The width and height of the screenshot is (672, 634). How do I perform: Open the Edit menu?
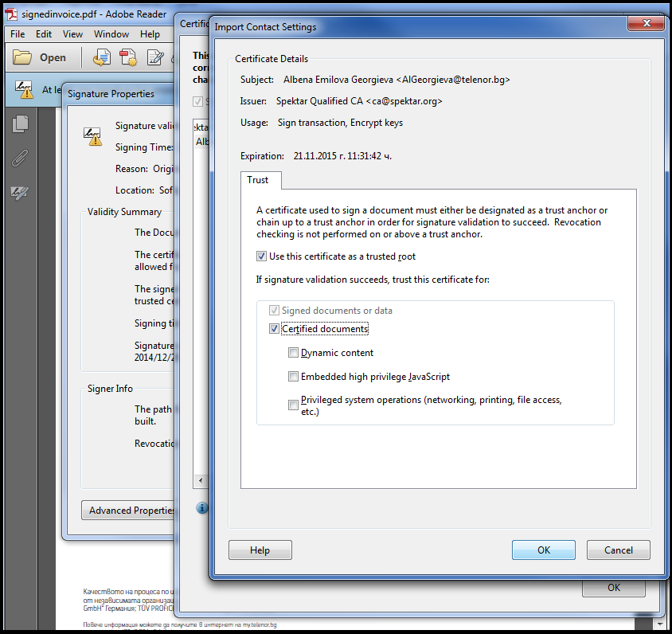[x=43, y=34]
